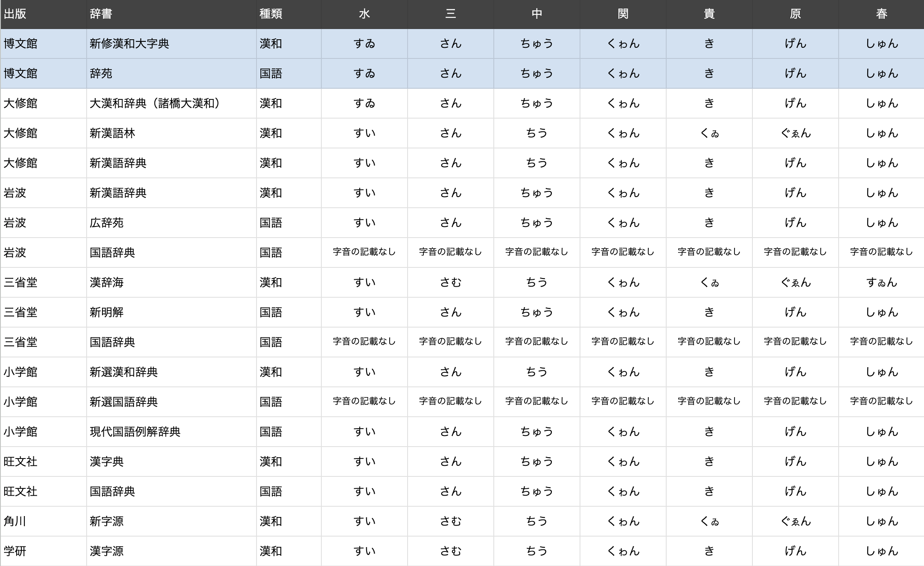Select げん in the 漢字典 row

point(795,462)
